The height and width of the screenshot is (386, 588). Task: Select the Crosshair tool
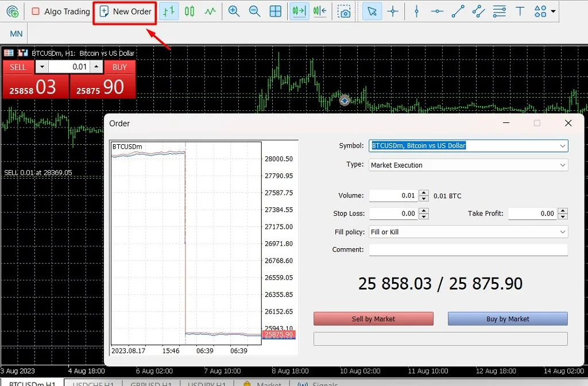click(x=392, y=11)
